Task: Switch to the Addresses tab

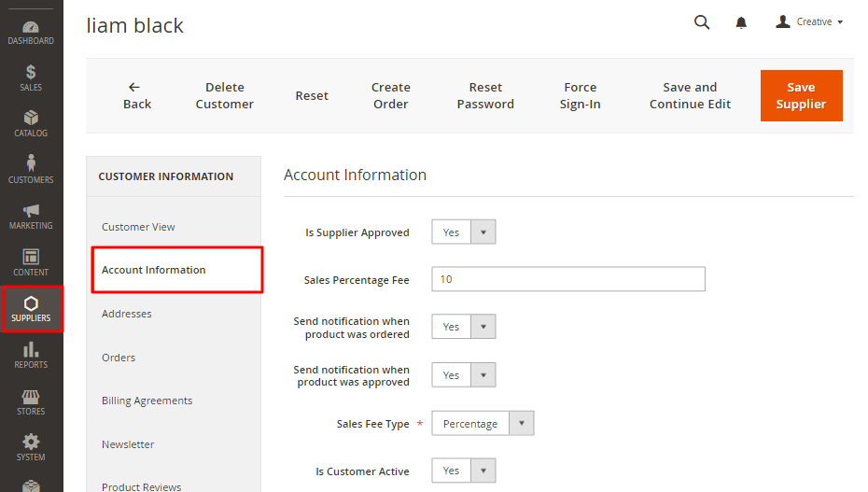Action: coord(127,314)
